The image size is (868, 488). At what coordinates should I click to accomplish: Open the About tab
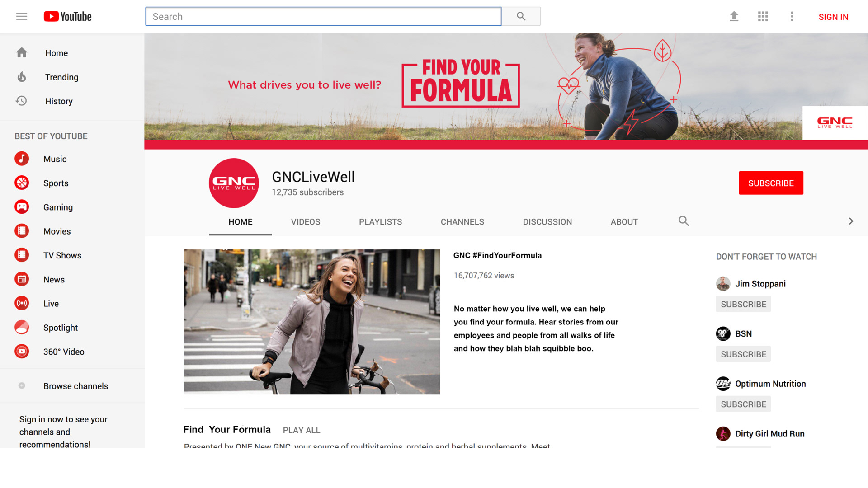pos(624,222)
